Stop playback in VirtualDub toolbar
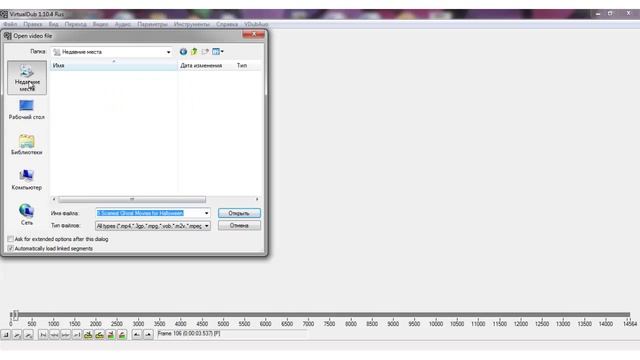This screenshot has width=640, height=360. pos(6,335)
